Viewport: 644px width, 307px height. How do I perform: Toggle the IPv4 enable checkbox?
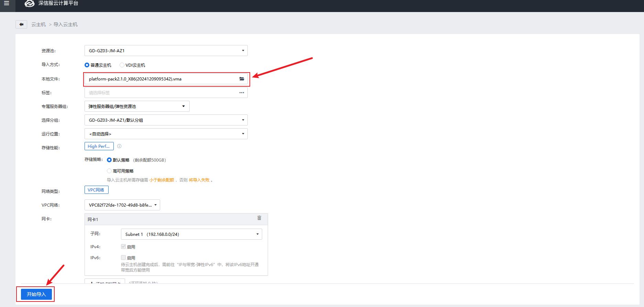pyautogui.click(x=123, y=246)
